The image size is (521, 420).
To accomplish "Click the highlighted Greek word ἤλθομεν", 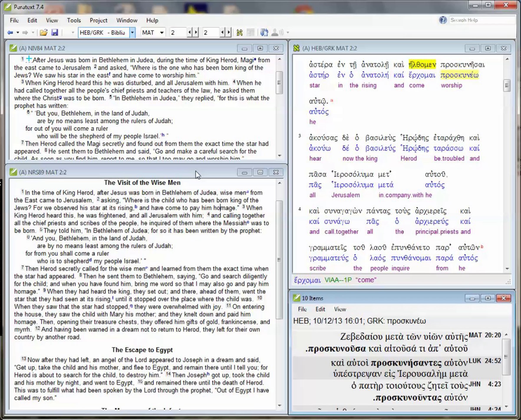I will (422, 65).
